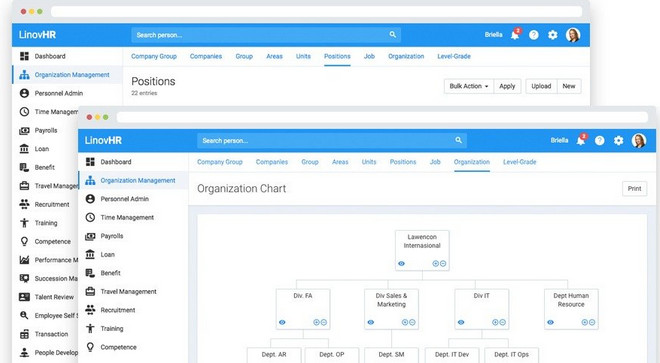The width and height of the screenshot is (660, 363).
Task: Click Briella username in front window
Action: tap(559, 140)
